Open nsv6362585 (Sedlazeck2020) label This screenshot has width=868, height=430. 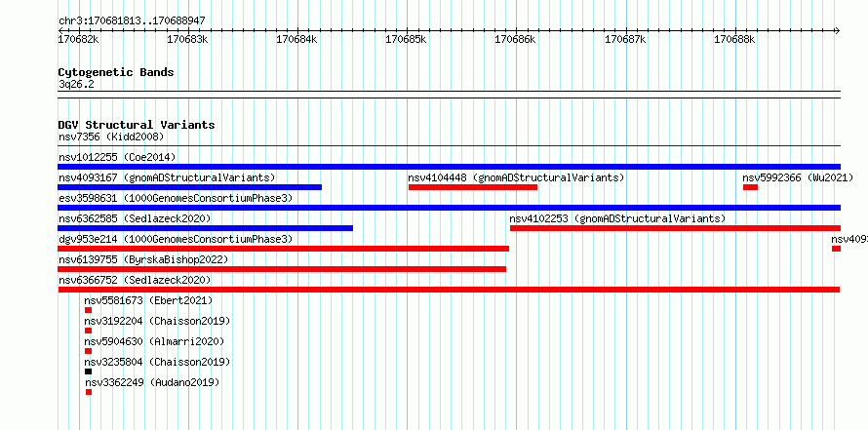coord(135,218)
